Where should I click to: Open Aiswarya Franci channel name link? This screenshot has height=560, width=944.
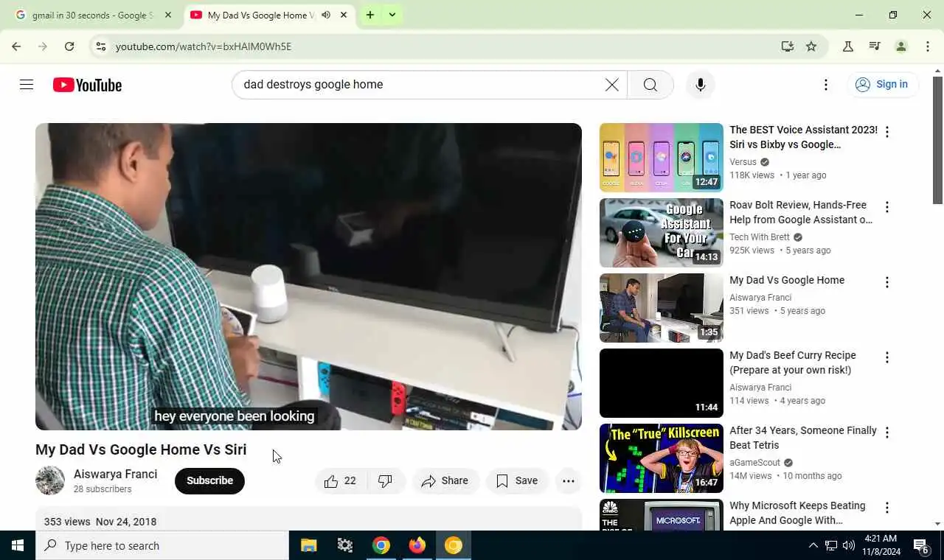pos(115,474)
